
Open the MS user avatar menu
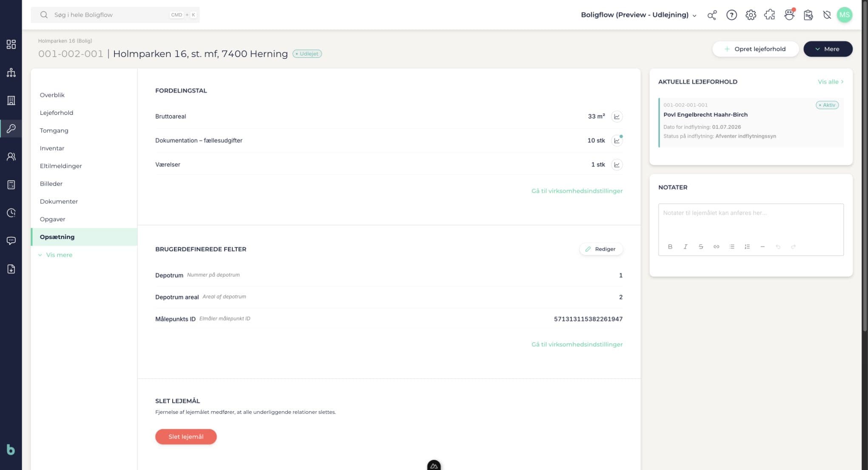pyautogui.click(x=844, y=15)
